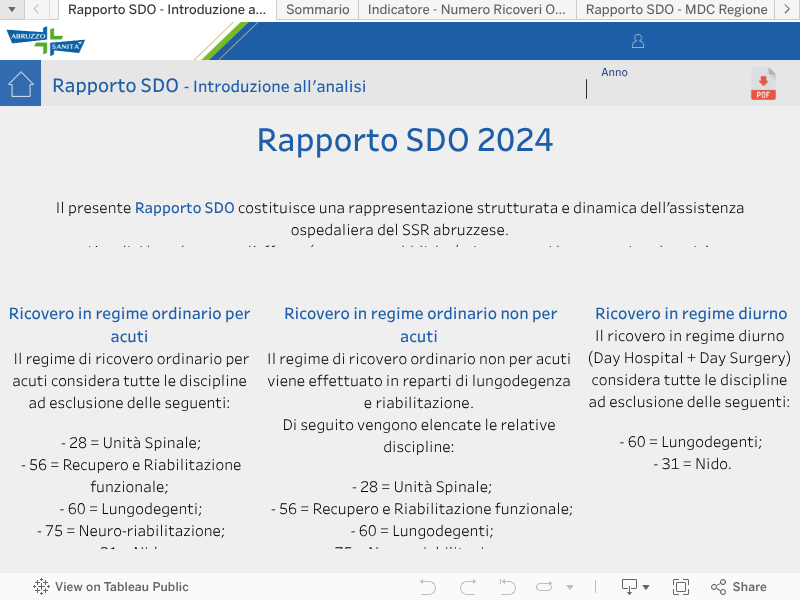Click the Share button

click(739, 587)
